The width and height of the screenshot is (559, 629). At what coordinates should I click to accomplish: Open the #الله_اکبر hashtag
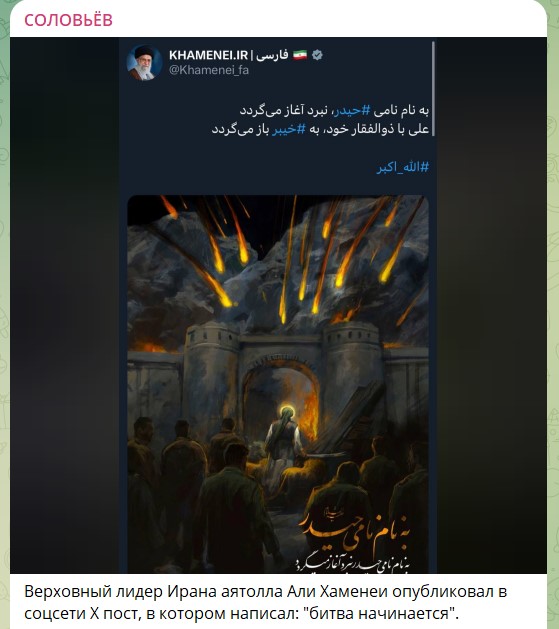click(403, 167)
